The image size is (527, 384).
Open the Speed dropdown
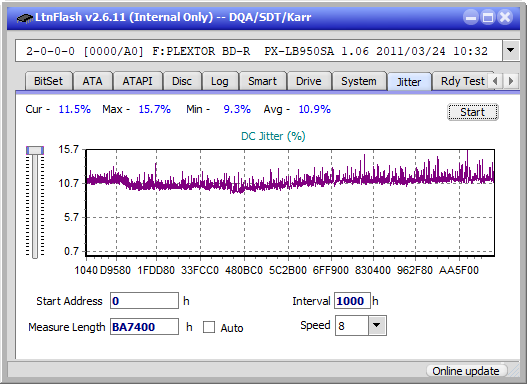(x=377, y=325)
